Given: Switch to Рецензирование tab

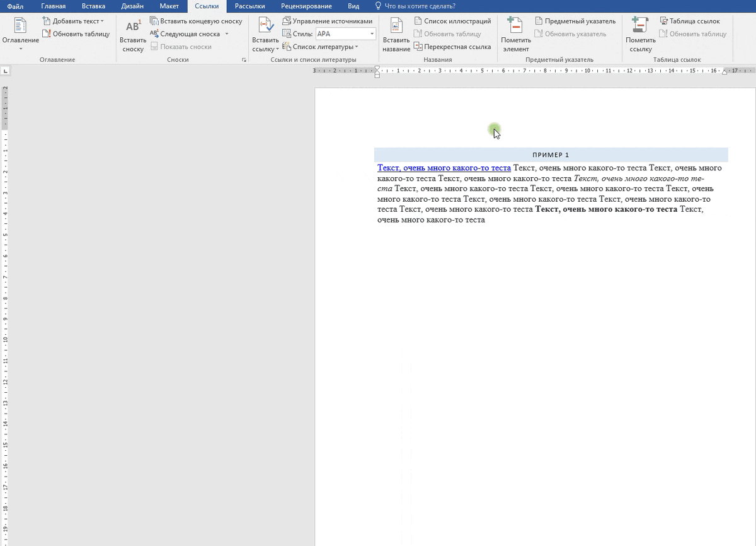Looking at the screenshot, I should 306,6.
